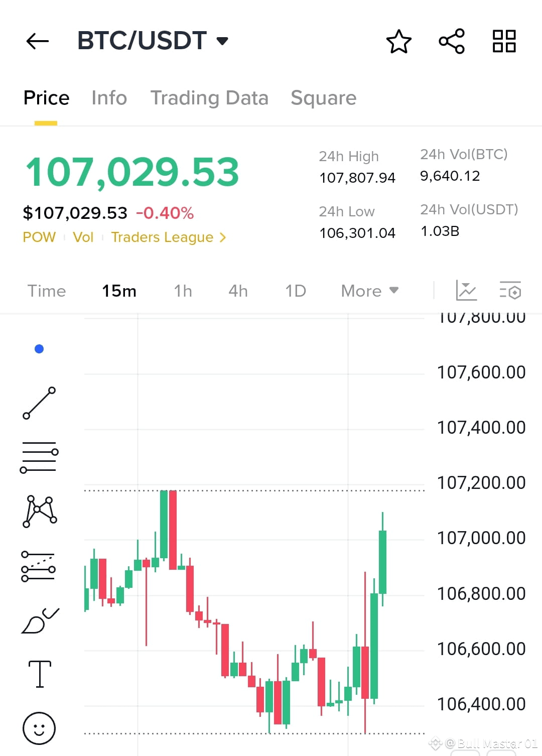The height and width of the screenshot is (756, 542).
Task: Select the trend line drawing tool
Action: [39, 404]
